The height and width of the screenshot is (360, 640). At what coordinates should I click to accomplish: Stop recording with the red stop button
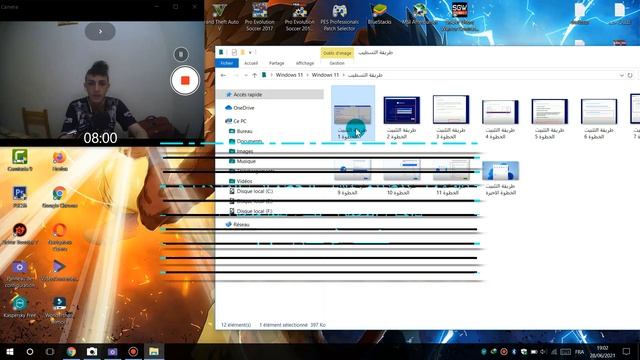coord(185,80)
